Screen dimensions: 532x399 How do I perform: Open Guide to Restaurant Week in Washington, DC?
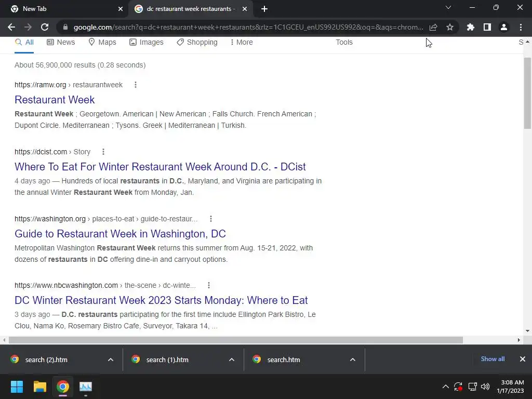(120, 233)
